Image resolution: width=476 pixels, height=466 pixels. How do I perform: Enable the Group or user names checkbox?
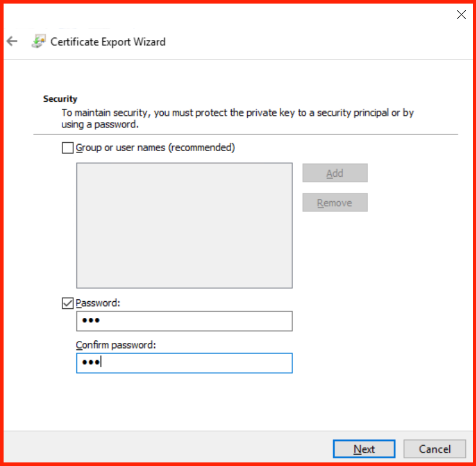(67, 148)
